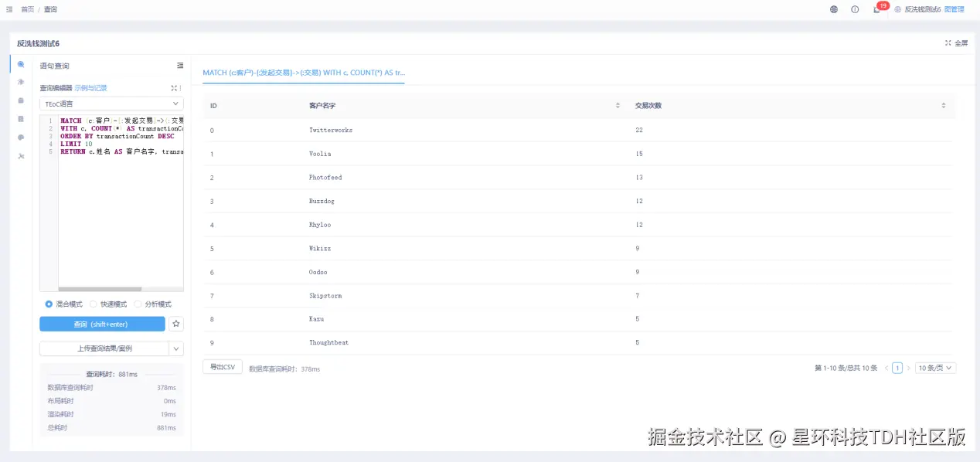Go to next page arrow in pagination
The image size is (980, 462).
[908, 369]
